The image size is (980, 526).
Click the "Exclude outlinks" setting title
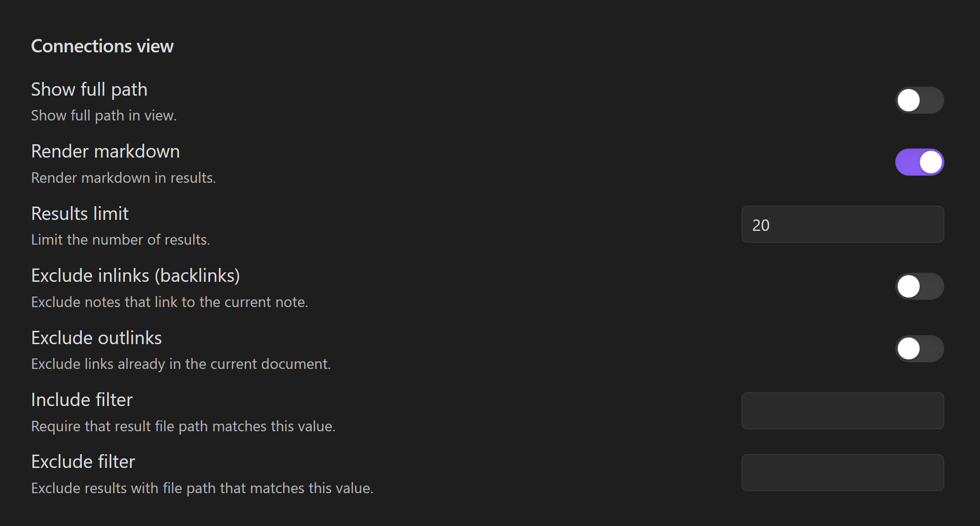click(96, 338)
